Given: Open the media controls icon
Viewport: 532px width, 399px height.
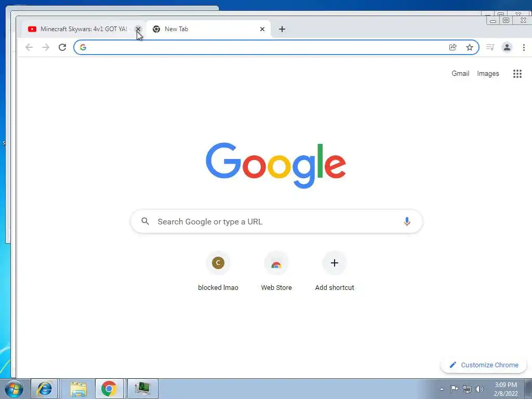Looking at the screenshot, I should point(490,47).
